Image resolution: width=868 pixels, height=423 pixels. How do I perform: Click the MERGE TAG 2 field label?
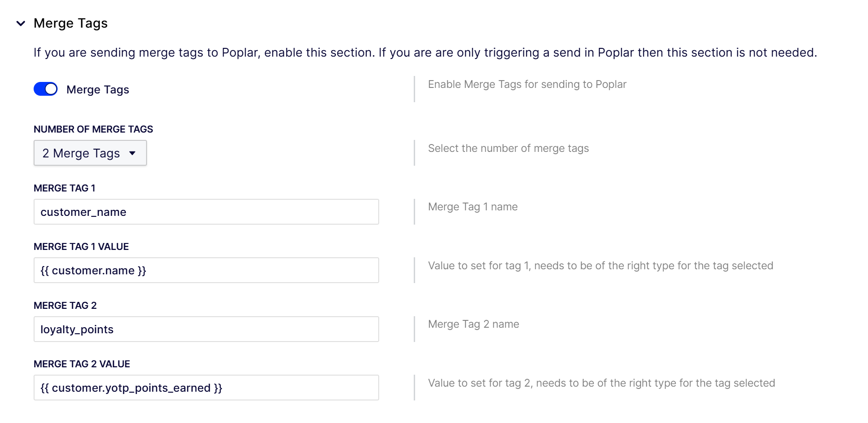(65, 306)
